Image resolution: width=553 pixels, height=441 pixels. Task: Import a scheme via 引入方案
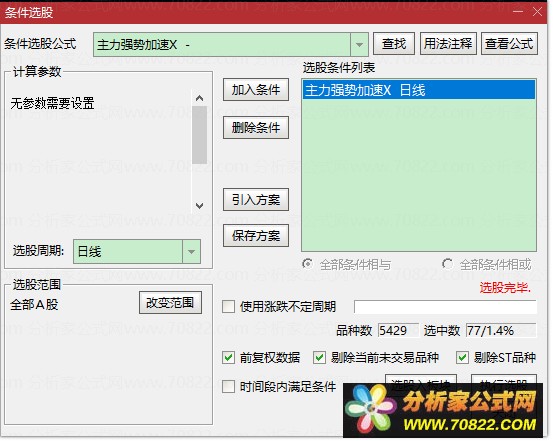click(x=256, y=200)
